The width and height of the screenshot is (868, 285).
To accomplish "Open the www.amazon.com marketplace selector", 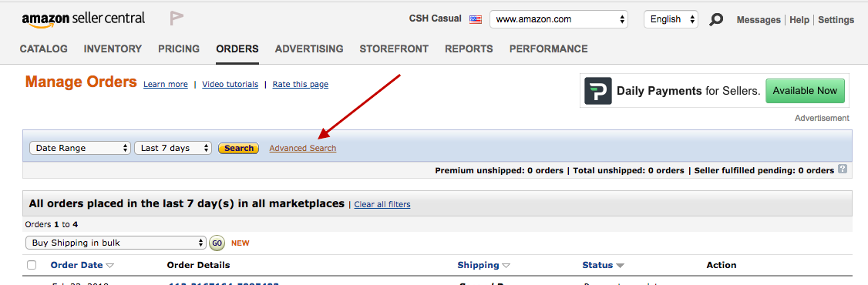I will pos(559,19).
